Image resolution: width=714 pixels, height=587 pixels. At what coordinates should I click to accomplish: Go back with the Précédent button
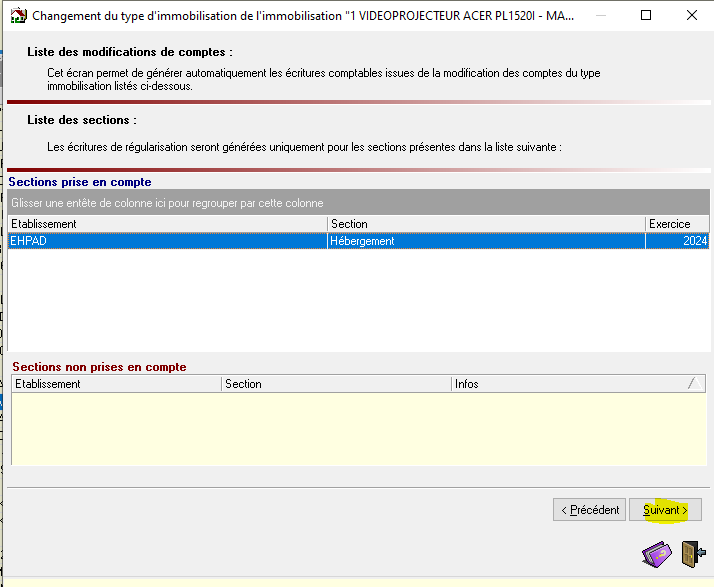589,509
